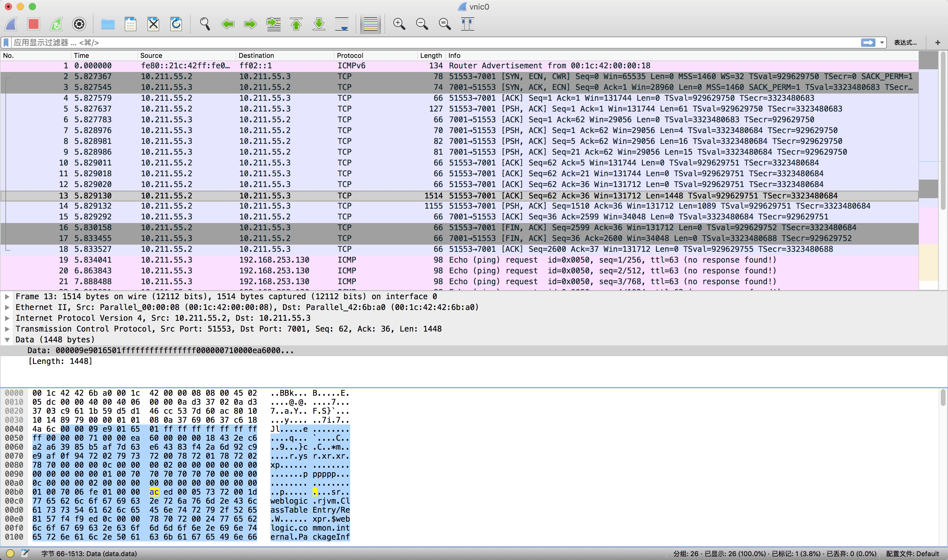Toggle auto scroll during live capture
948x560 pixels.
[341, 24]
